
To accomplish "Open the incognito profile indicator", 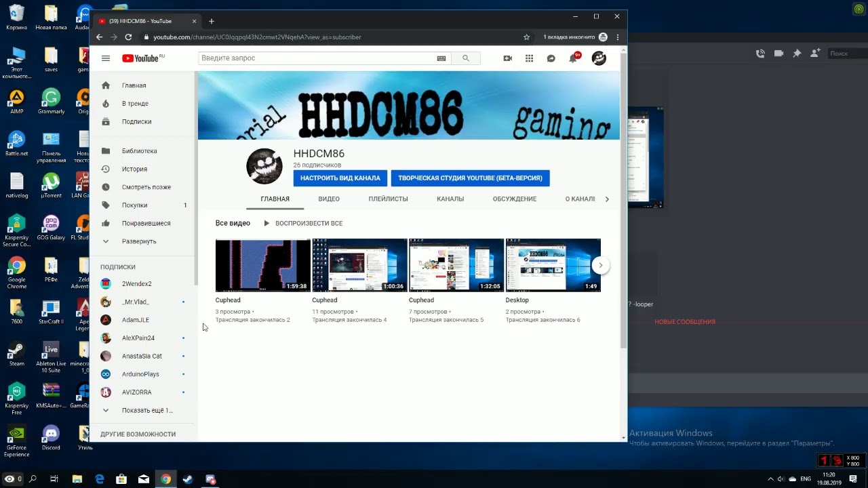I will pos(574,37).
